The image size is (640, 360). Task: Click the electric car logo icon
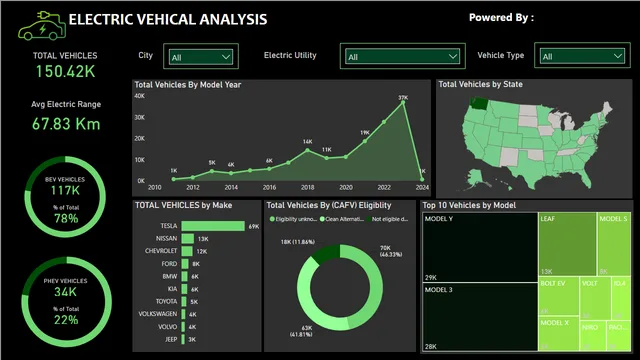pyautogui.click(x=42, y=26)
